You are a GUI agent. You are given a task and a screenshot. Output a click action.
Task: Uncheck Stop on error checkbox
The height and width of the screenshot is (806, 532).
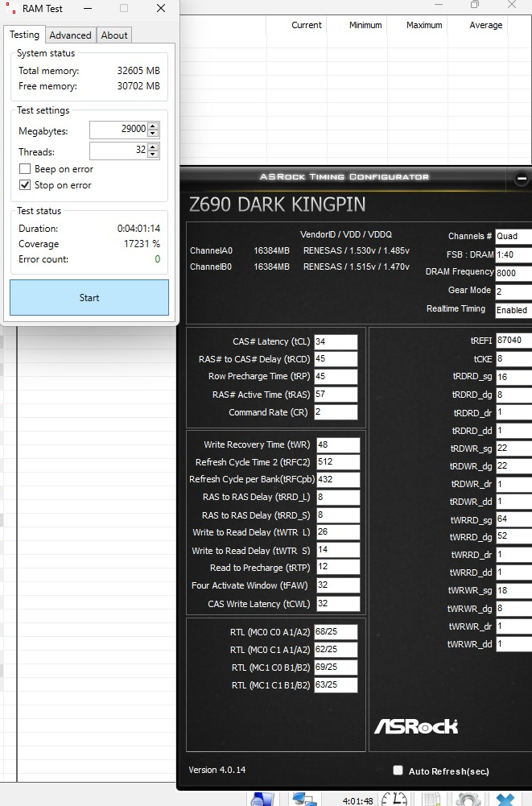25,185
